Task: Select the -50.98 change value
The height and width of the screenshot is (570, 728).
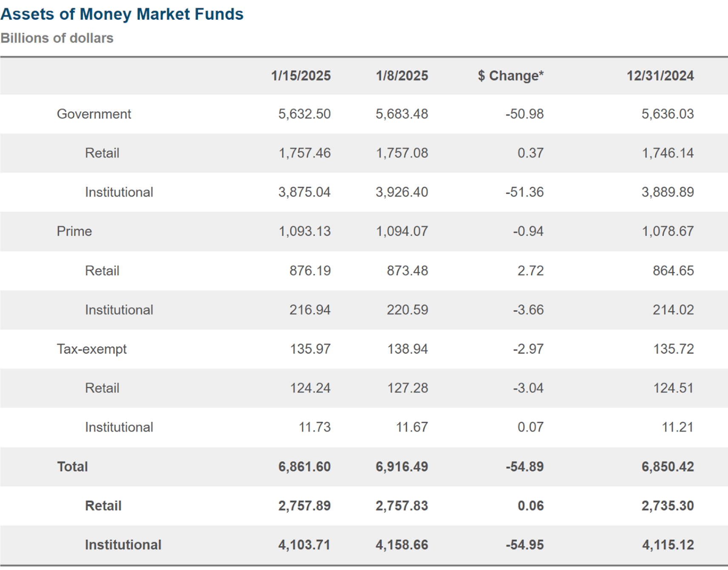Action: [x=524, y=114]
